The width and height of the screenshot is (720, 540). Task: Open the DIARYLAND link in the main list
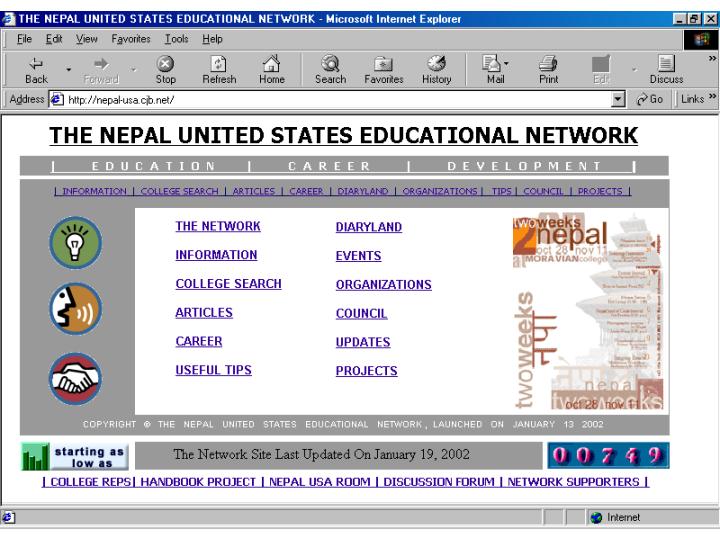[368, 227]
